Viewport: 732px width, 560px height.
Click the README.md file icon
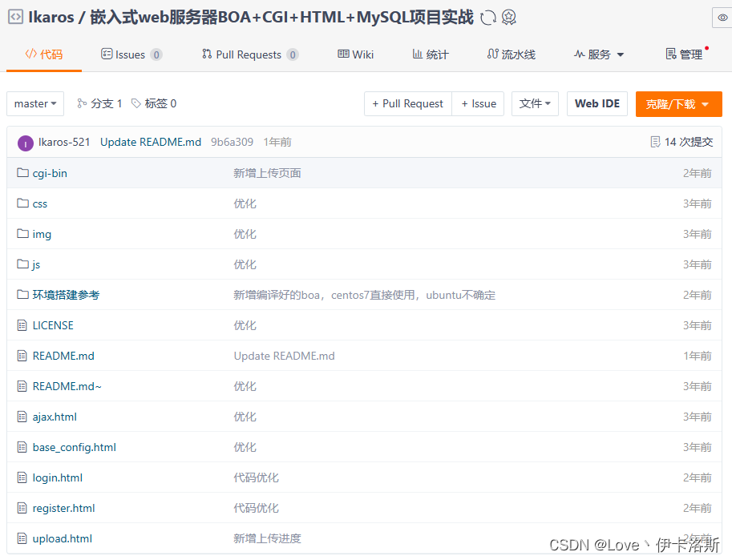[x=23, y=356]
